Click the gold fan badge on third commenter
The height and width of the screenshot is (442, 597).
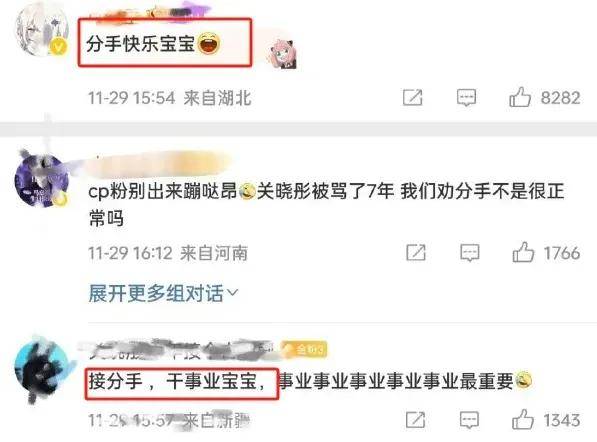304,349
